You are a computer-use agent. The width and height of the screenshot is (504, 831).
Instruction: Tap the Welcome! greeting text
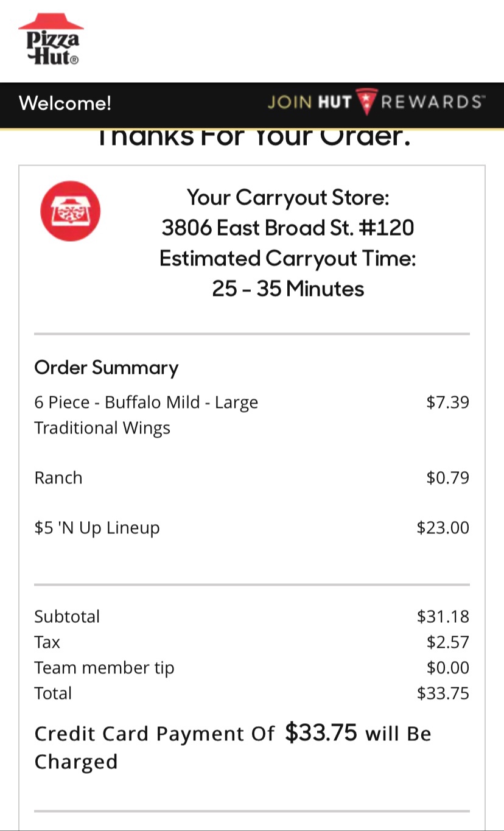[65, 103]
